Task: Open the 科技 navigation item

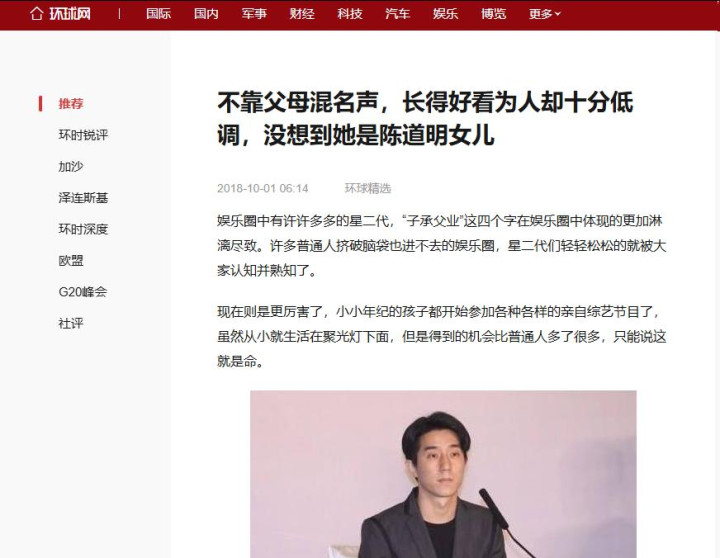Action: 350,14
